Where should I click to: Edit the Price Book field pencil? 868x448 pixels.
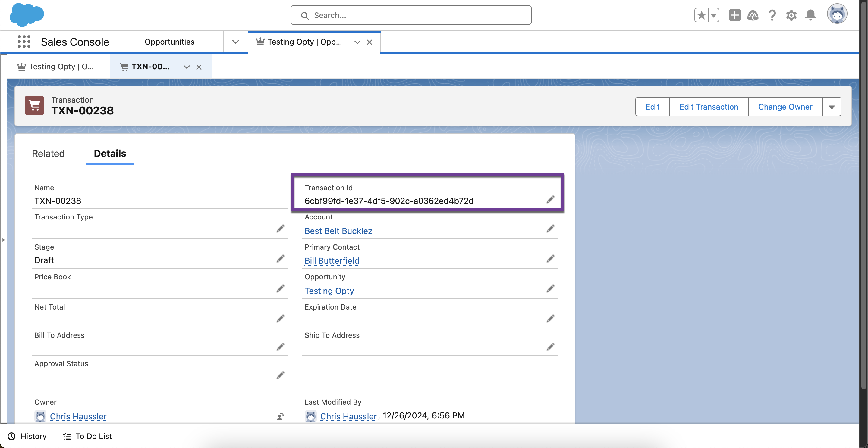[280, 288]
